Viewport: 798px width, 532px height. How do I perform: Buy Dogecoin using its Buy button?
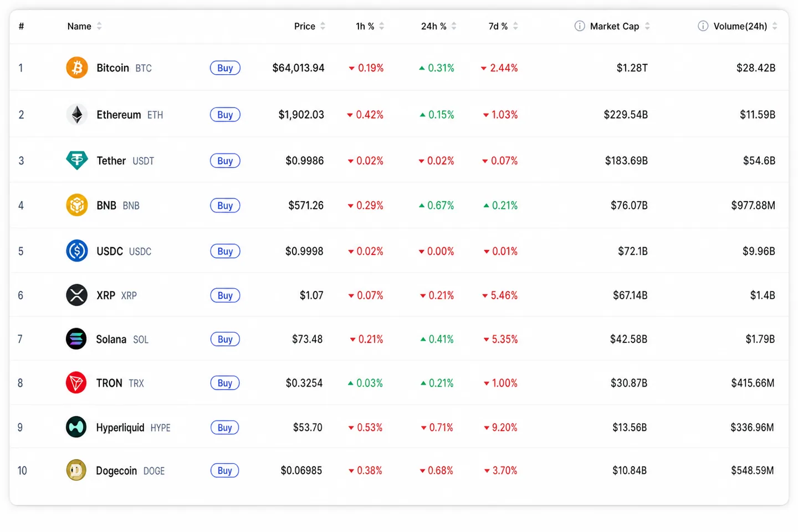click(225, 470)
